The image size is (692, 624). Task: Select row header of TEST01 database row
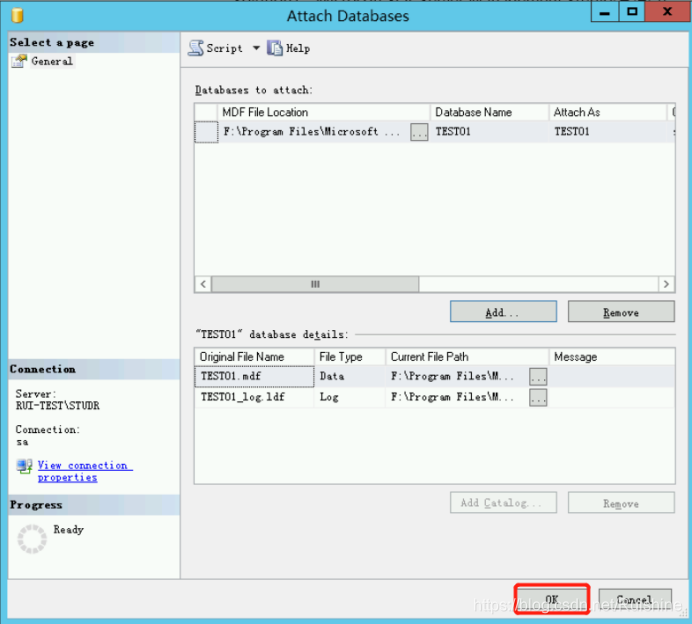click(206, 132)
